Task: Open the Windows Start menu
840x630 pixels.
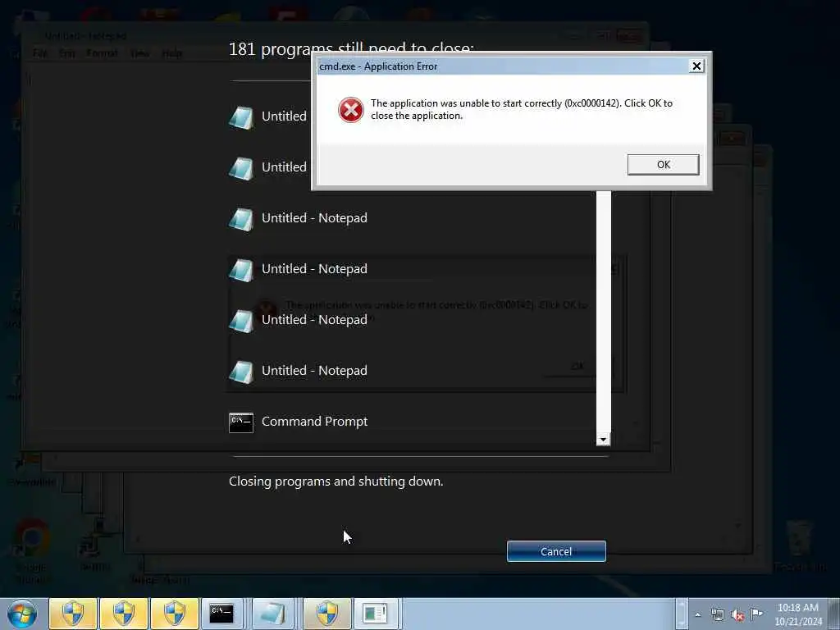Action: coord(22,614)
